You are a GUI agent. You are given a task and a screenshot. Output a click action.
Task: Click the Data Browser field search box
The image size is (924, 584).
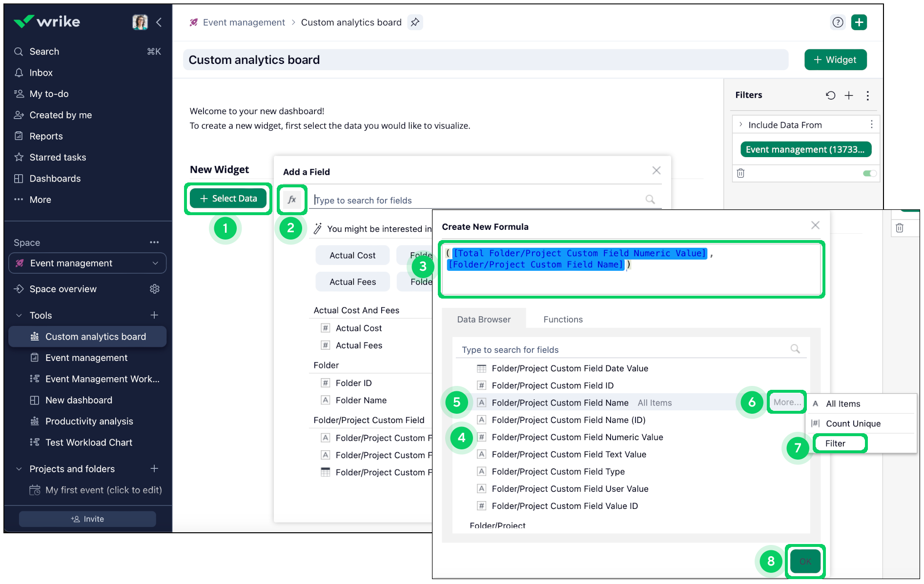click(x=630, y=349)
